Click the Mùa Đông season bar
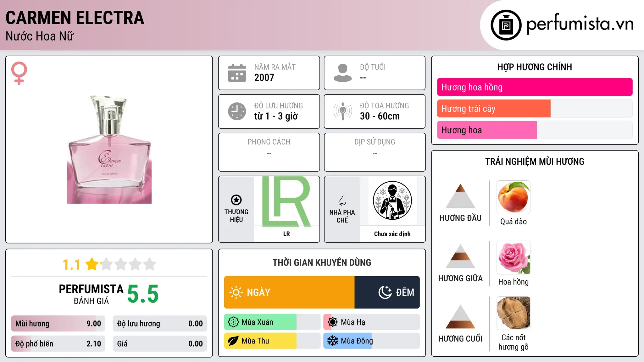 click(x=372, y=341)
